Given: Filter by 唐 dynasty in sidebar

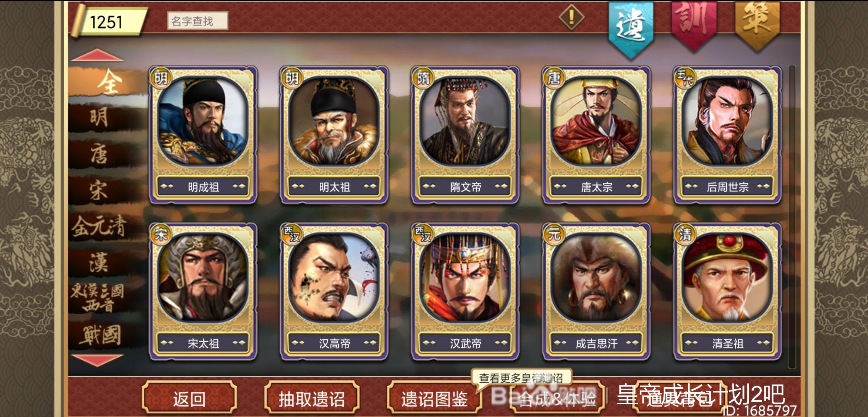Looking at the screenshot, I should pyautogui.click(x=99, y=154).
